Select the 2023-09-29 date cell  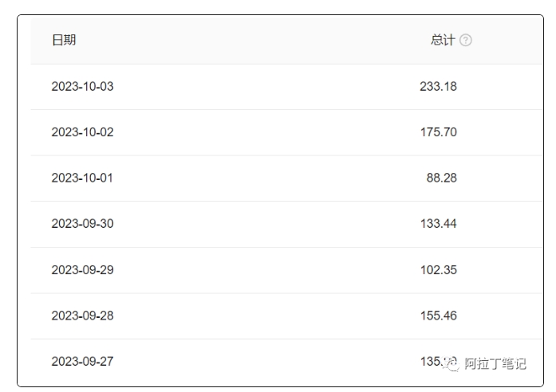coord(82,270)
